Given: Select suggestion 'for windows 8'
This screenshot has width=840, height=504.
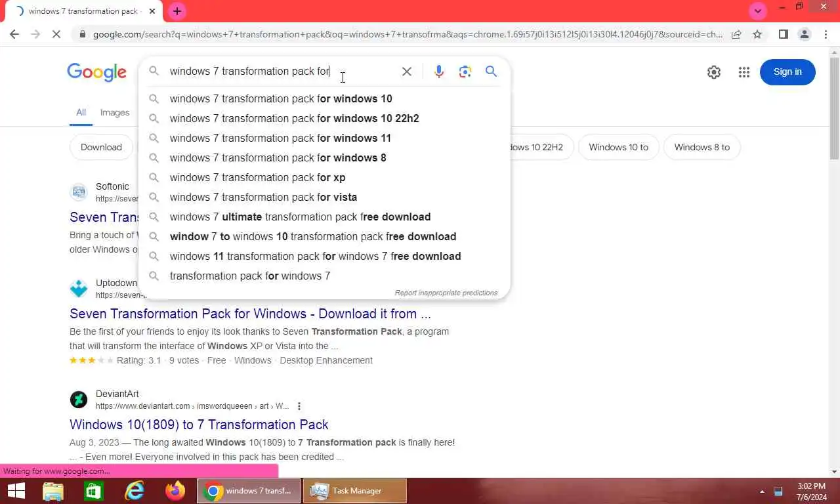Looking at the screenshot, I should click(x=324, y=157).
